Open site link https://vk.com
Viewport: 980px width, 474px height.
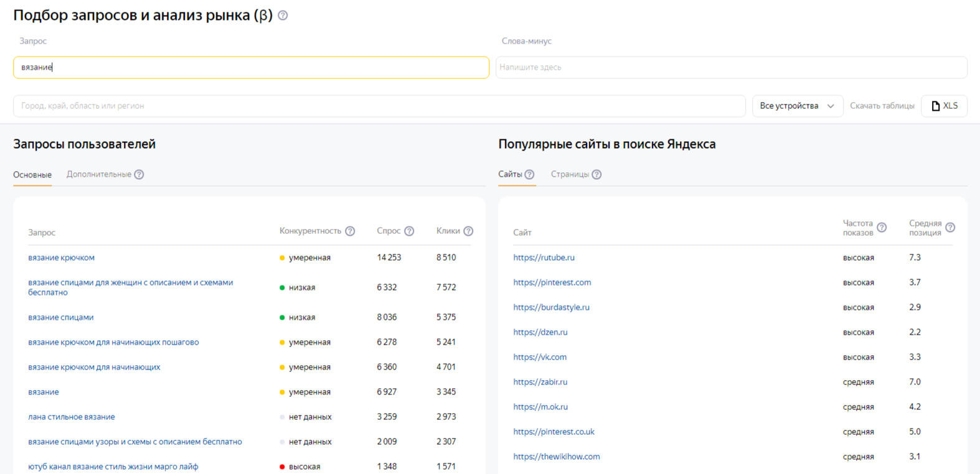(x=540, y=357)
